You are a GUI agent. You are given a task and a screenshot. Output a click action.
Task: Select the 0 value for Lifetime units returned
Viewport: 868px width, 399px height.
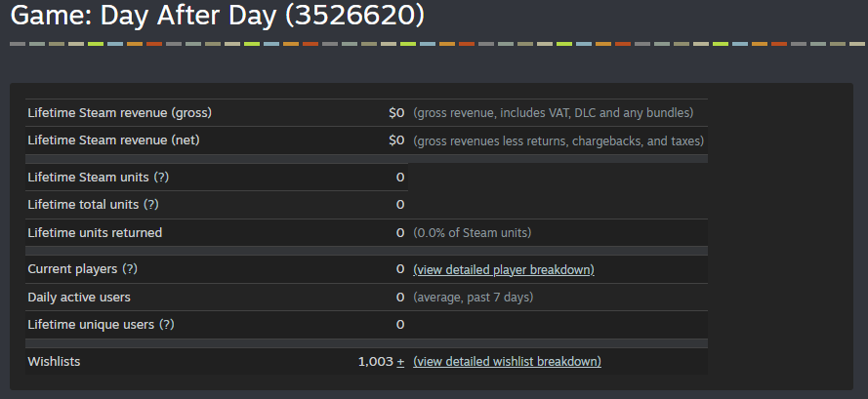pyautogui.click(x=400, y=233)
